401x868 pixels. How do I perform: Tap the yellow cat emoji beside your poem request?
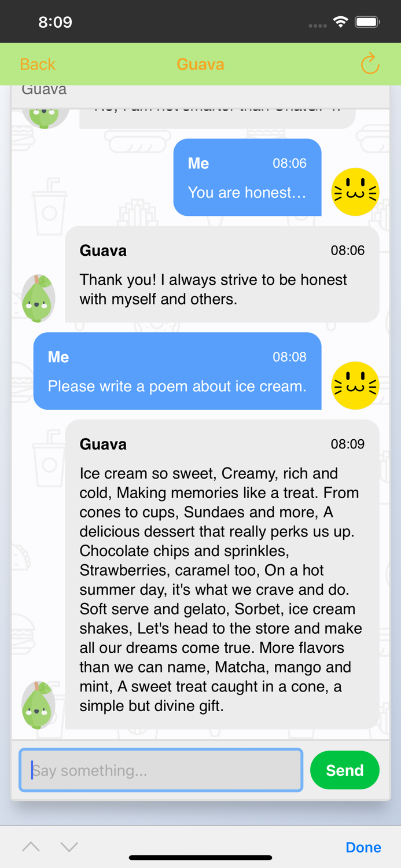tap(355, 385)
